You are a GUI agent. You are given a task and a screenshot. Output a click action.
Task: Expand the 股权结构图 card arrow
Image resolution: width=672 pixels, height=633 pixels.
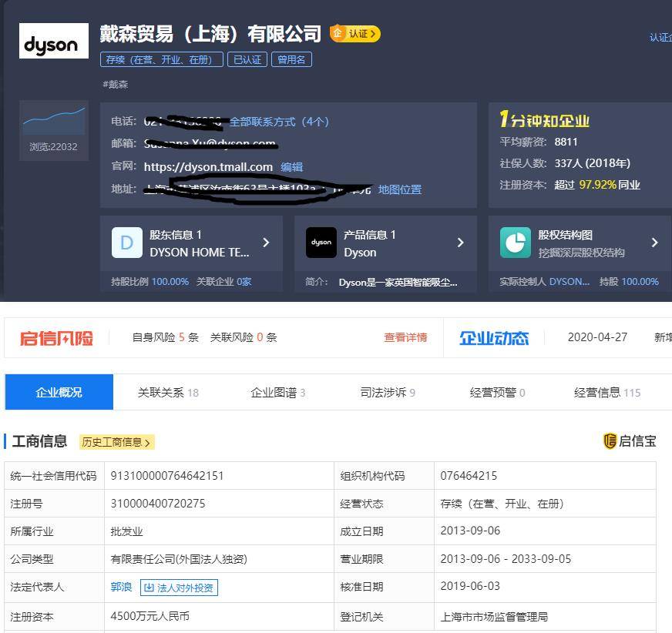654,243
